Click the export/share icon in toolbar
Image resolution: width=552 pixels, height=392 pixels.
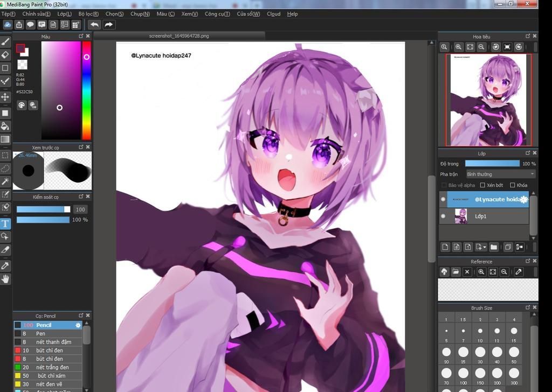click(x=19, y=25)
